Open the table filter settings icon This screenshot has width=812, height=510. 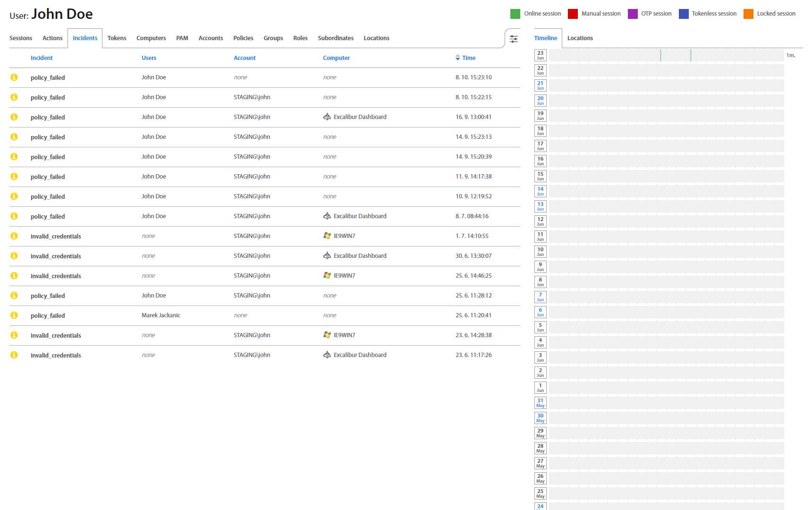[x=514, y=39]
